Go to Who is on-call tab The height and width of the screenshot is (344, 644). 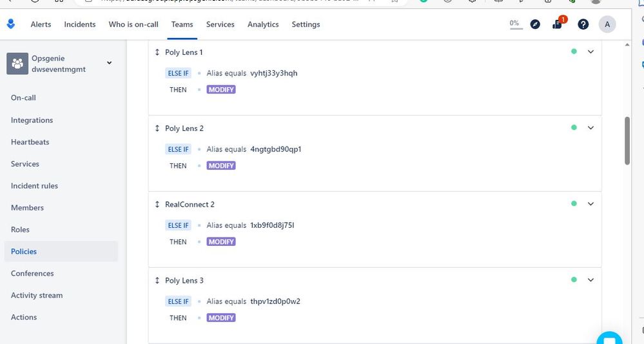133,25
